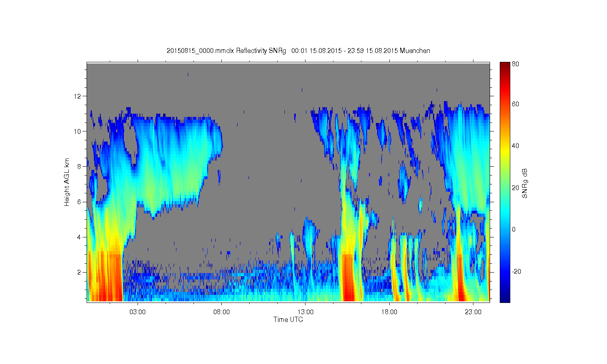Viewport: 607px width, 364px height.
Task: Click the height tick label 10
Action: tap(78, 131)
